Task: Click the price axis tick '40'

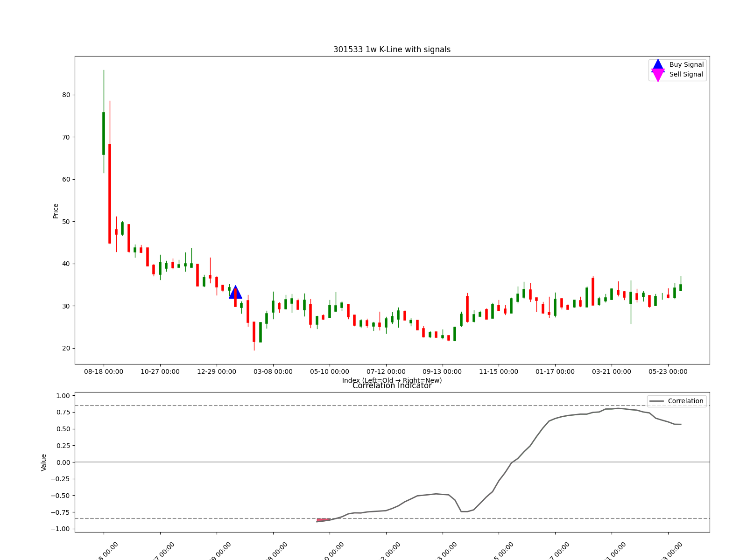Action: click(66, 264)
